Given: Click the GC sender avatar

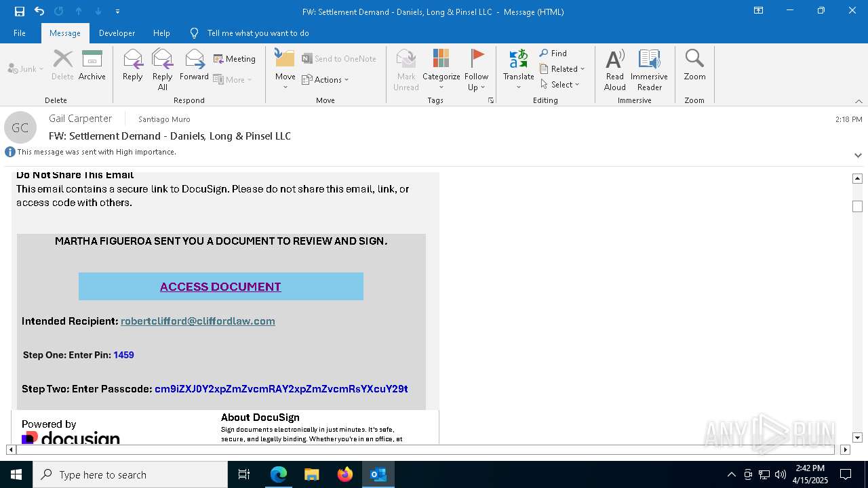Looking at the screenshot, I should click(x=20, y=127).
